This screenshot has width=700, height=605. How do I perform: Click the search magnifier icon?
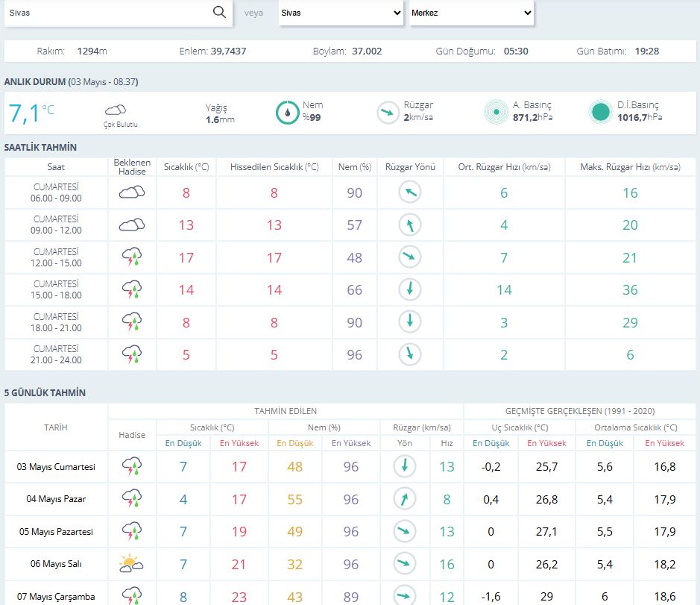tap(218, 13)
